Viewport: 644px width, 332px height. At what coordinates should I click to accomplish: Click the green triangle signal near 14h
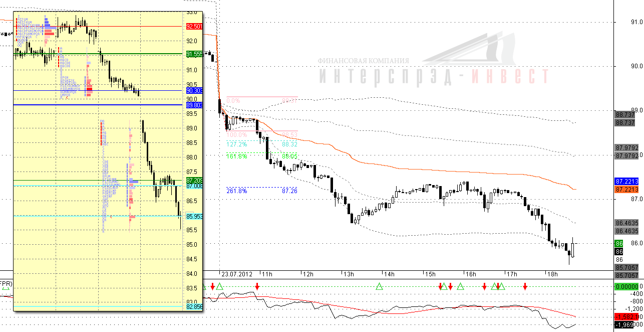pyautogui.click(x=379, y=286)
